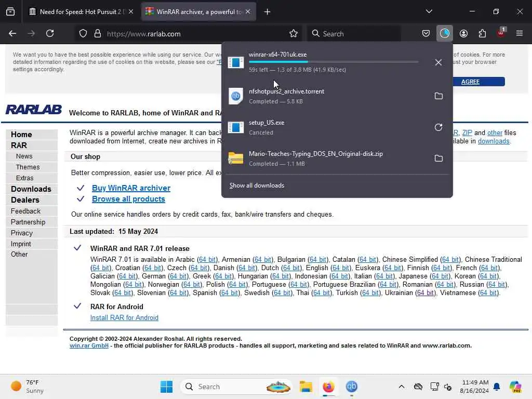The height and width of the screenshot is (399, 532).
Task: Open qBittorrent from the taskbar
Action: pyautogui.click(x=352, y=387)
